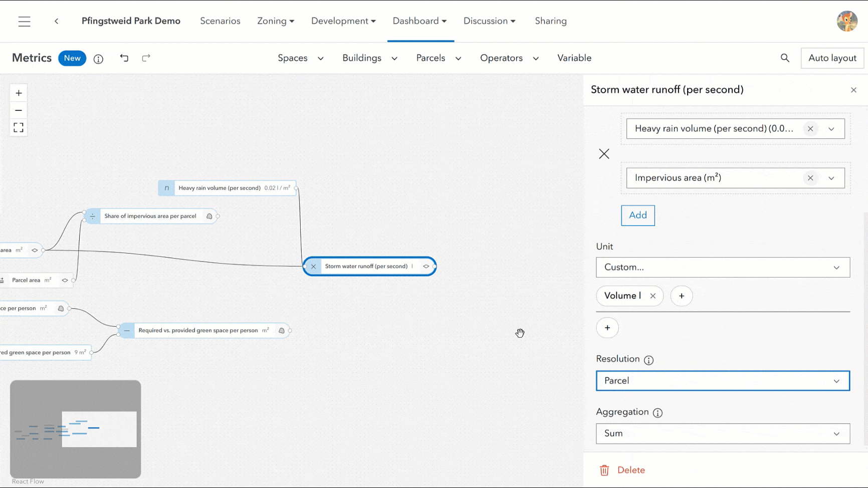Click the Add button to add an input

point(637,215)
